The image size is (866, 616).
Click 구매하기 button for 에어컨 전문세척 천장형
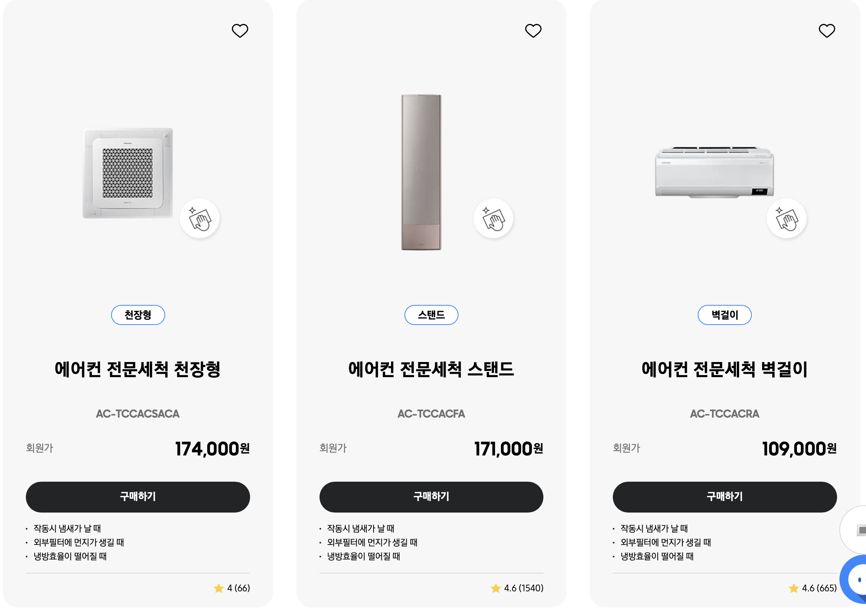(x=138, y=497)
